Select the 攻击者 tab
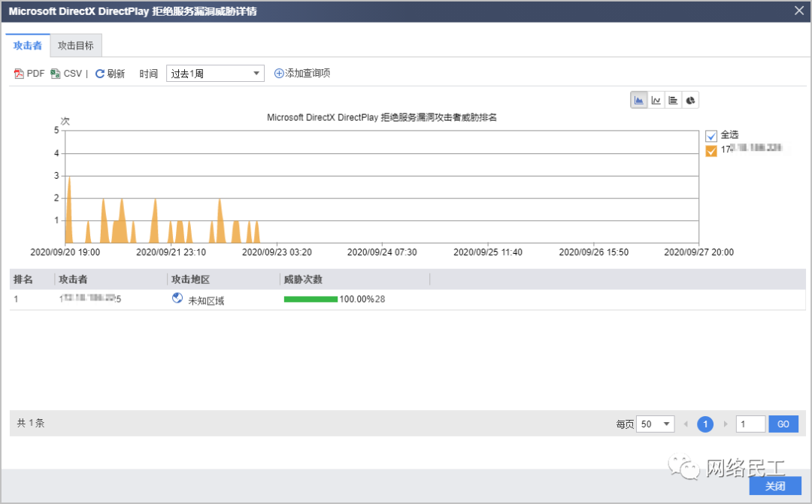The width and height of the screenshot is (812, 504). [x=28, y=46]
